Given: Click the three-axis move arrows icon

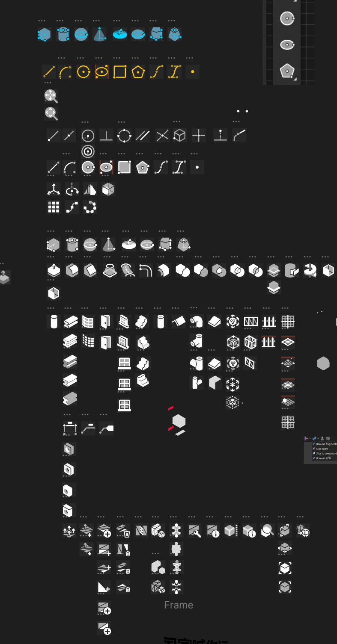Looking at the screenshot, I should [53, 189].
